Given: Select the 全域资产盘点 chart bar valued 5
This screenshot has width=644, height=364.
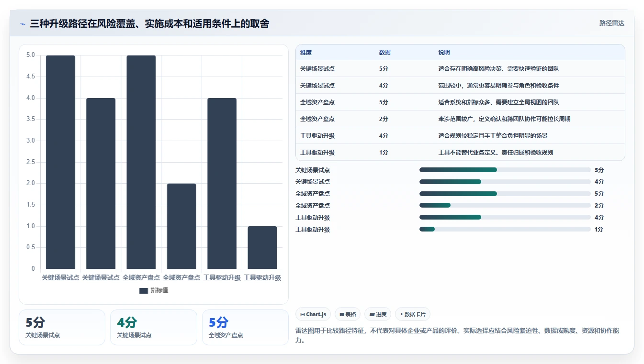Looking at the screenshot, I should tap(141, 162).
